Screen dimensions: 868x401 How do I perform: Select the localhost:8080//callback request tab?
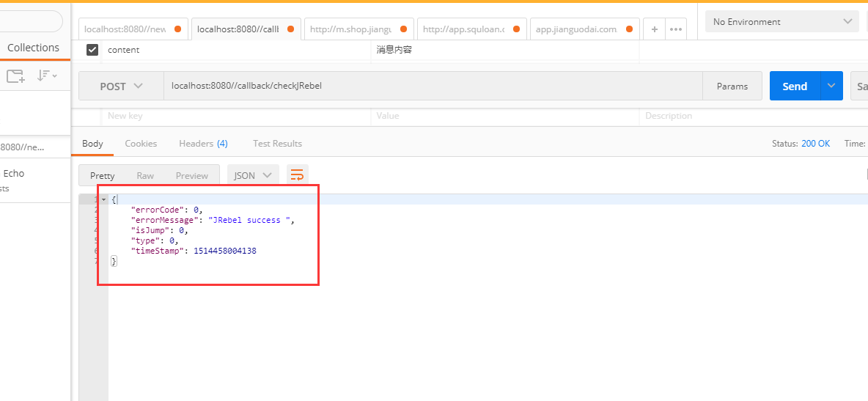click(246, 29)
